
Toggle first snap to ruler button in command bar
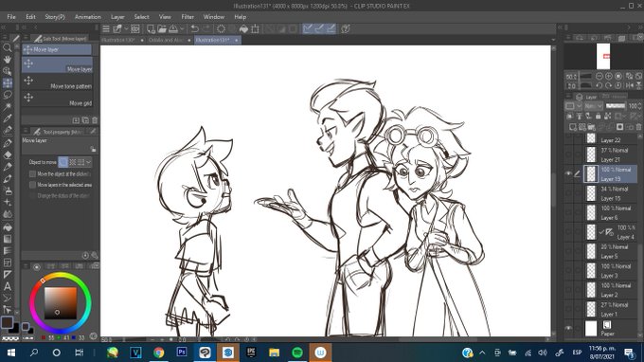[308, 28]
